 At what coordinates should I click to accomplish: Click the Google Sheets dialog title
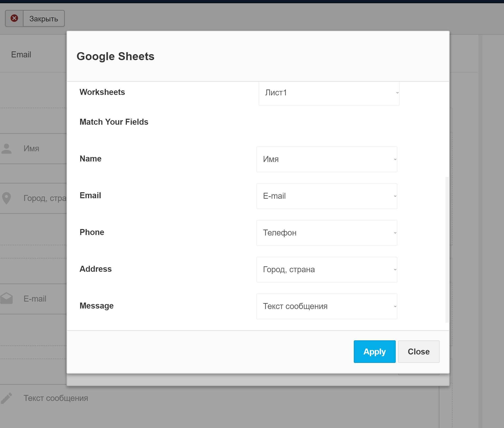(115, 56)
